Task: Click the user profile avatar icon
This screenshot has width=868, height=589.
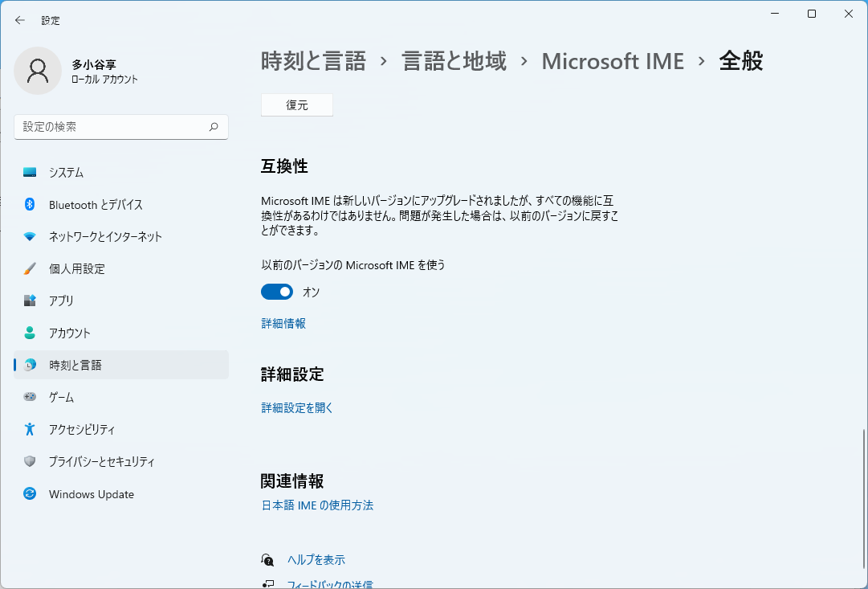Action: point(38,71)
